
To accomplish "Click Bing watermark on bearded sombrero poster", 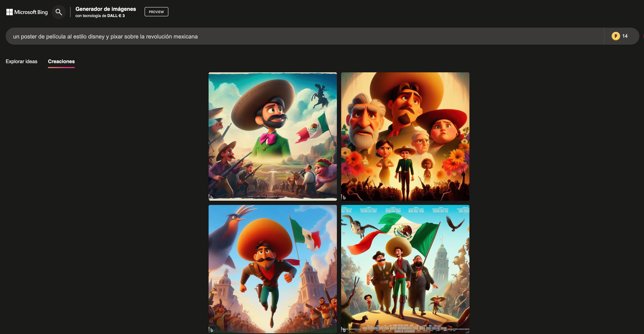I will click(x=211, y=197).
